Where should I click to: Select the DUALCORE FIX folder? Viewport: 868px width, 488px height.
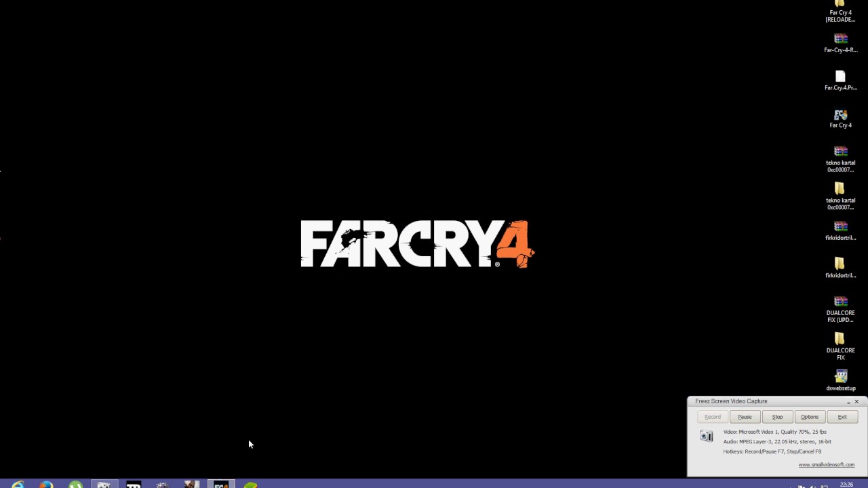coord(840,346)
